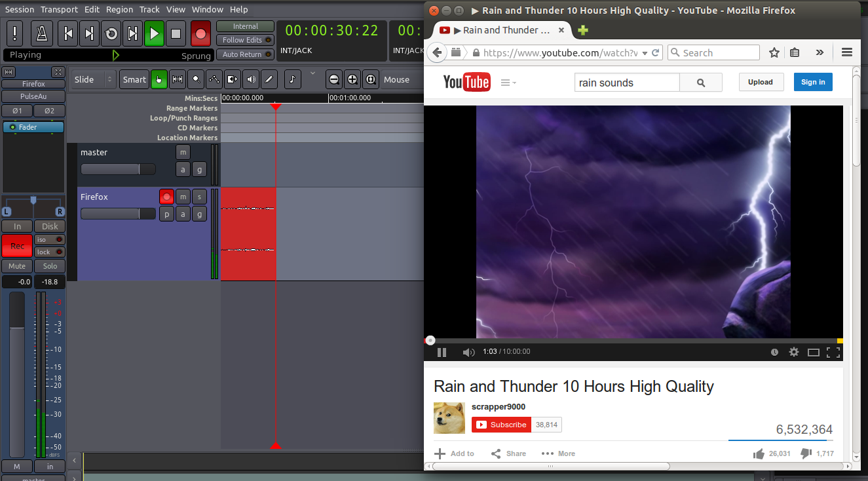
Task: Click the Solo button on mixer strip
Action: point(50,266)
